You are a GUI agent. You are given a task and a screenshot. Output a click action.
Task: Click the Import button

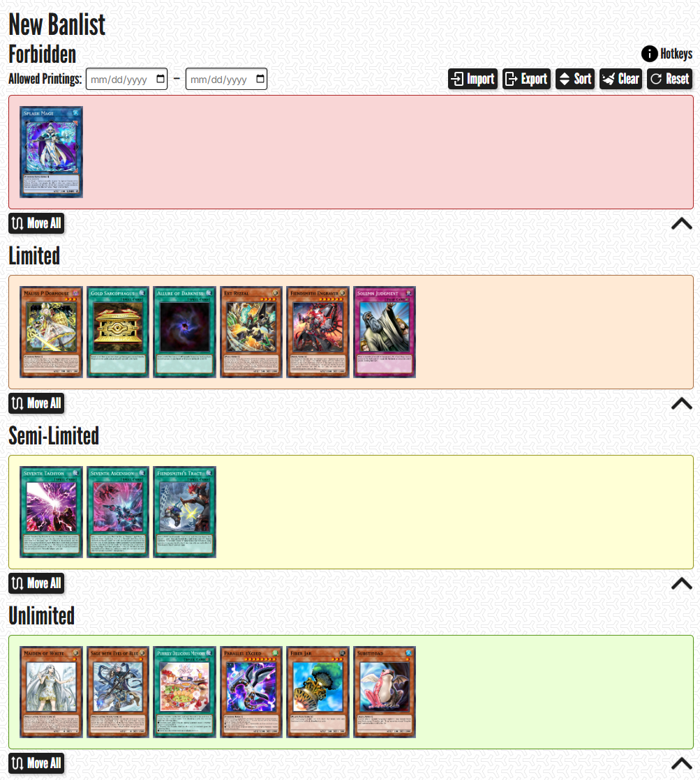pos(472,79)
